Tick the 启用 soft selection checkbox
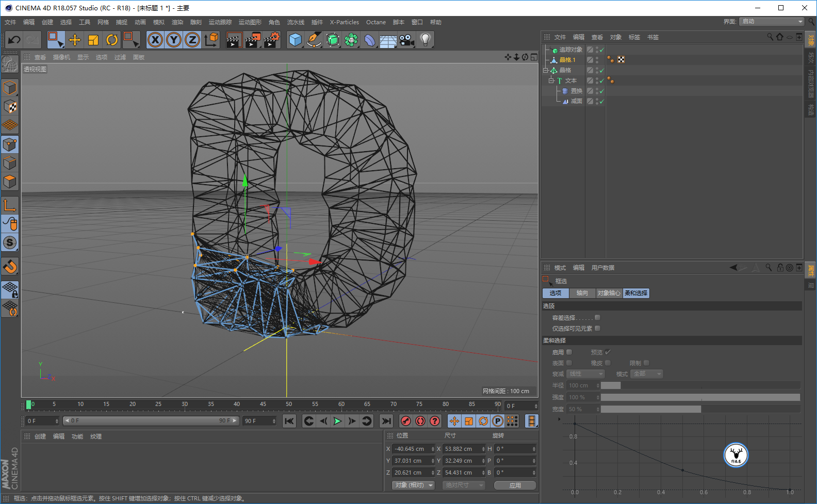Screen dimensions: 817x504 click(569, 352)
